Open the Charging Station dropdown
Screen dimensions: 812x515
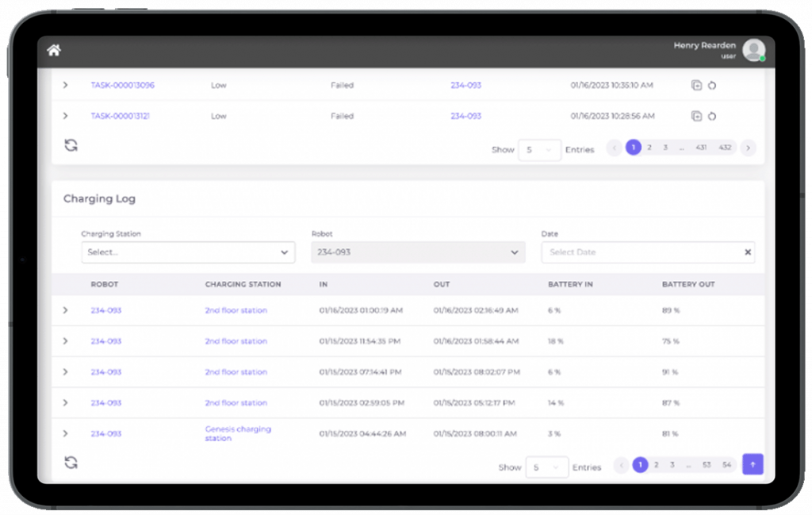tap(188, 252)
